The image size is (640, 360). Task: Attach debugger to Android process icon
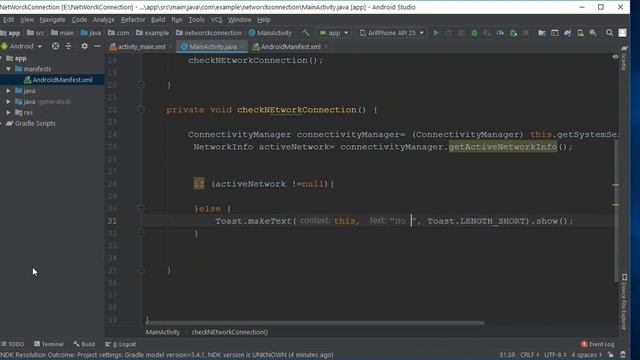(x=513, y=33)
